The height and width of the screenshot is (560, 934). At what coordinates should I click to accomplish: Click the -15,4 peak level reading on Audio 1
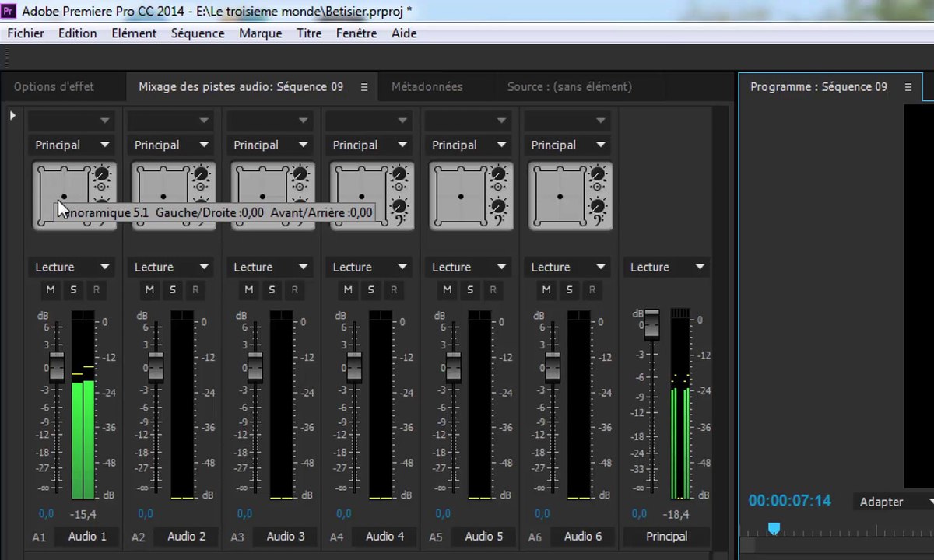pyautogui.click(x=83, y=514)
